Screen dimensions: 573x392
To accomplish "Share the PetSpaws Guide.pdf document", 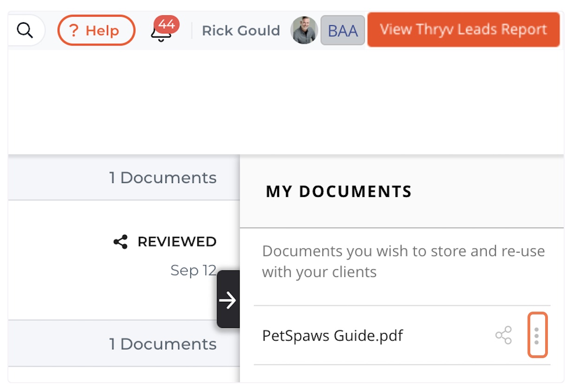I will 503,335.
